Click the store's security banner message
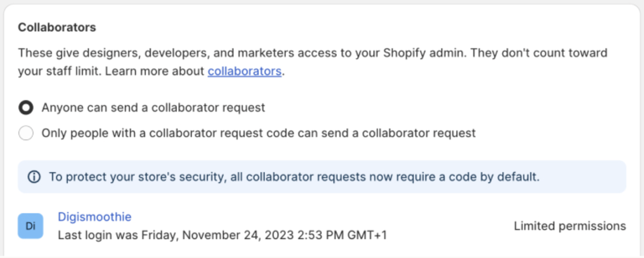Image resolution: width=644 pixels, height=258 pixels. tap(294, 177)
